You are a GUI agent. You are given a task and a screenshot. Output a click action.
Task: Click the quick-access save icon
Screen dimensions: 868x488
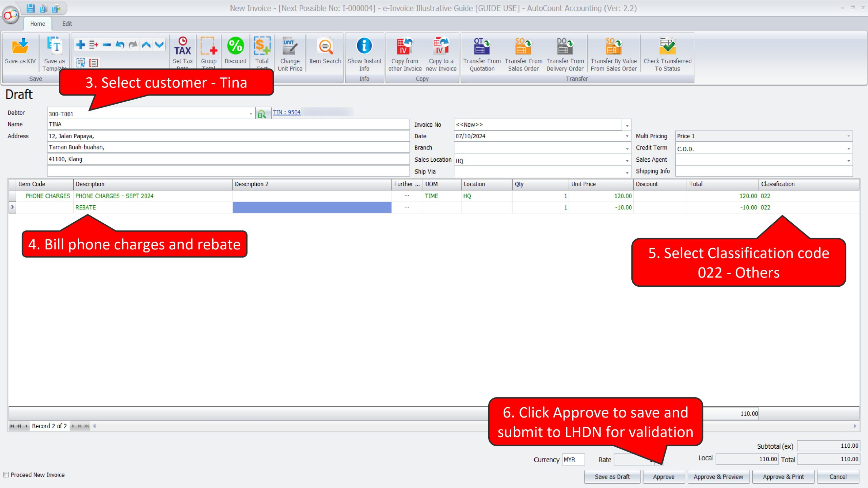[31, 8]
